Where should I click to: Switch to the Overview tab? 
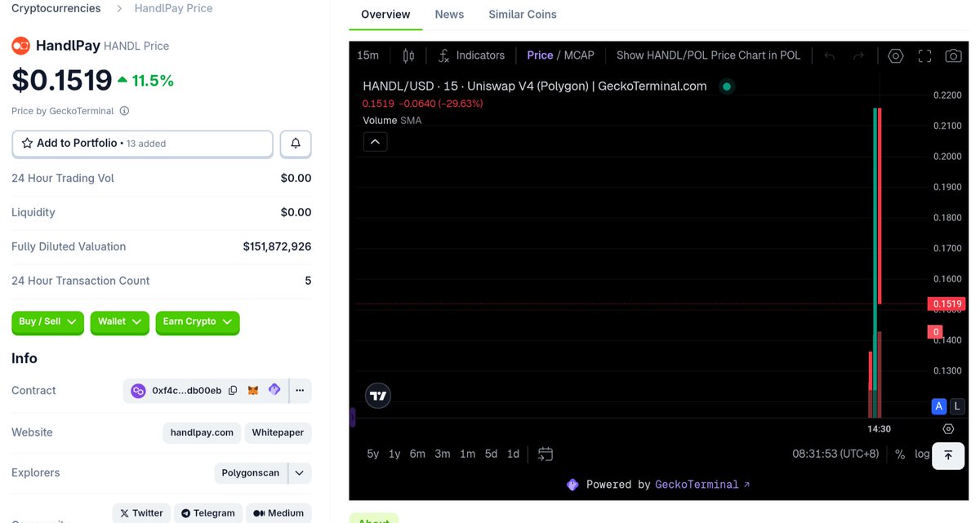385,15
